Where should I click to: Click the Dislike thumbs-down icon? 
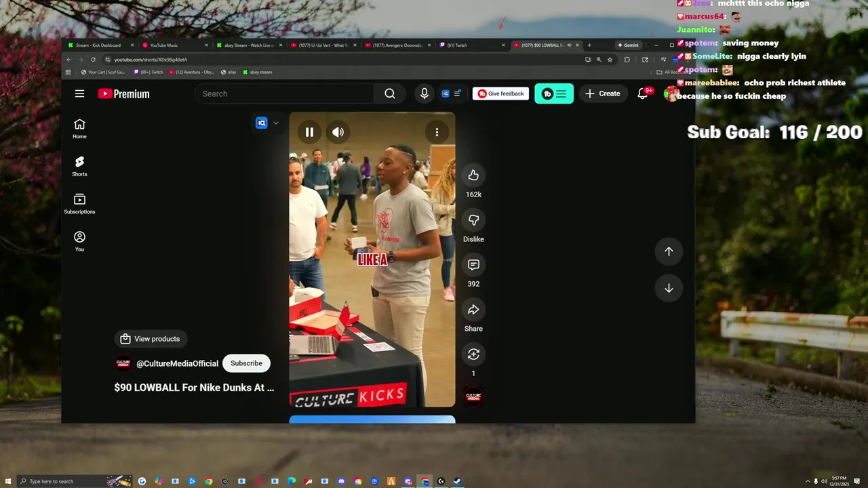pos(473,220)
